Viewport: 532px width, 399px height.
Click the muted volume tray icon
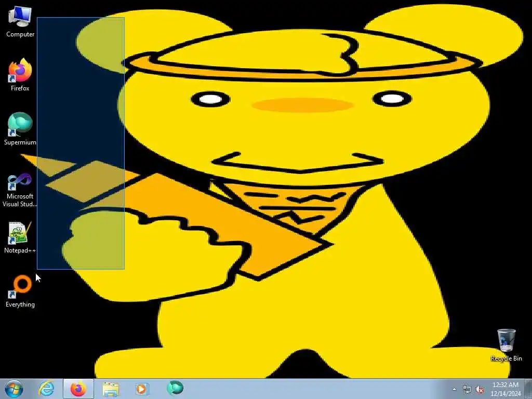pyautogui.click(x=480, y=390)
